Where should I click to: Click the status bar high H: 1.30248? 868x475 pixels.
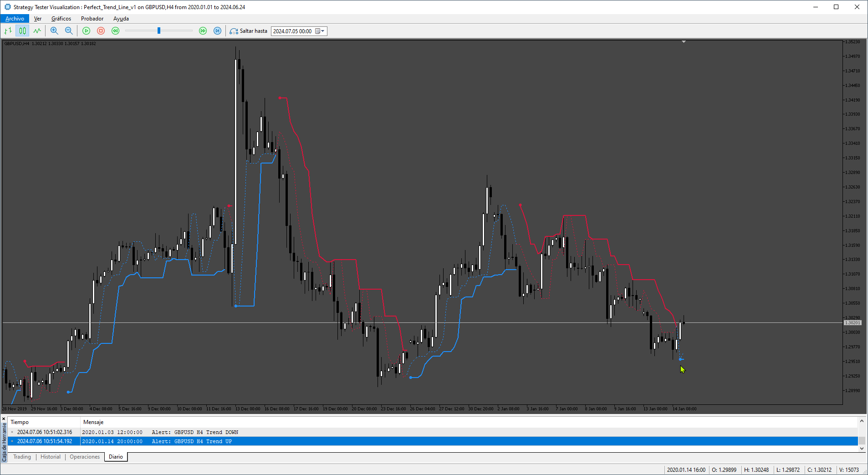[756, 470]
